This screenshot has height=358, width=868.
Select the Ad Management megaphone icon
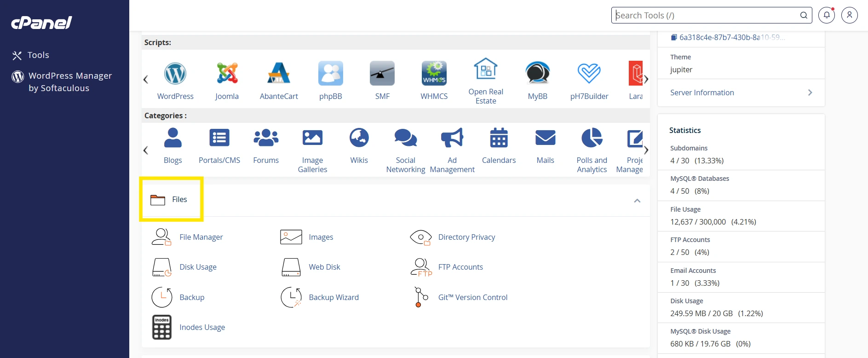click(x=452, y=138)
